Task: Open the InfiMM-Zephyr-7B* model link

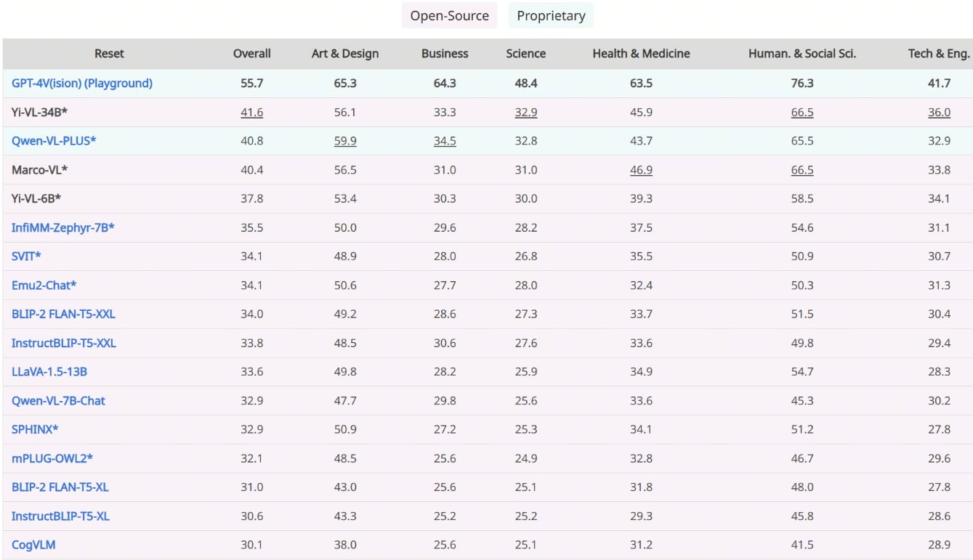Action: pyautogui.click(x=63, y=228)
